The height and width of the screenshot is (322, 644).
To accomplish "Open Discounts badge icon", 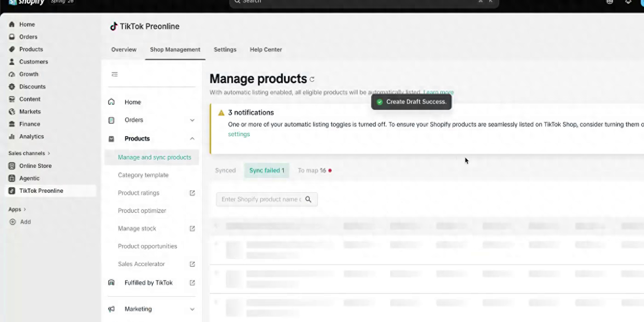I will [12, 86].
